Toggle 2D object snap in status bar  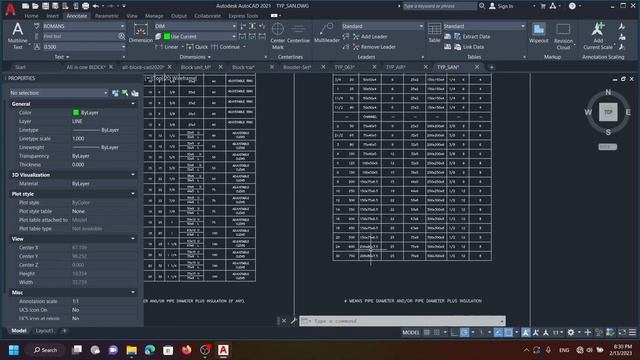tap(508, 333)
